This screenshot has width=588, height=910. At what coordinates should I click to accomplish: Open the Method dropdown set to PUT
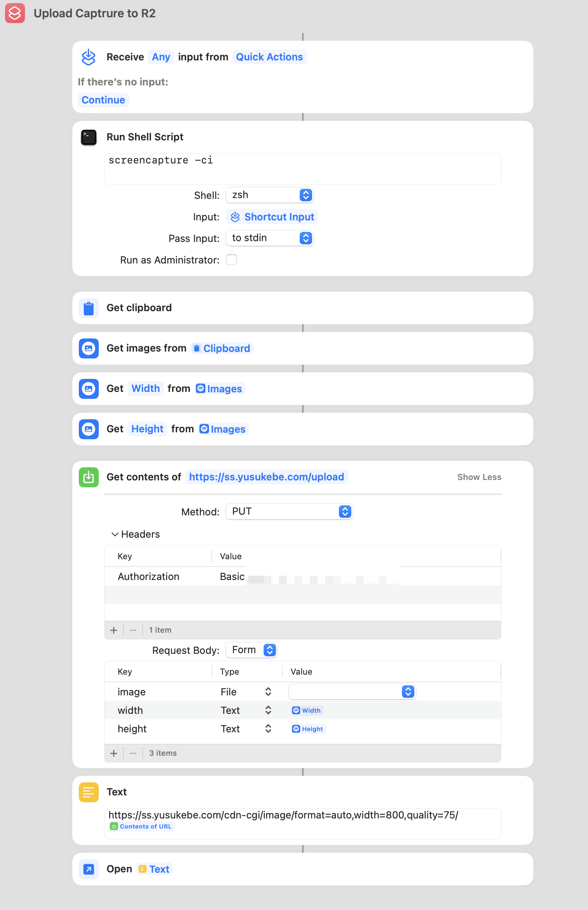[x=289, y=512]
